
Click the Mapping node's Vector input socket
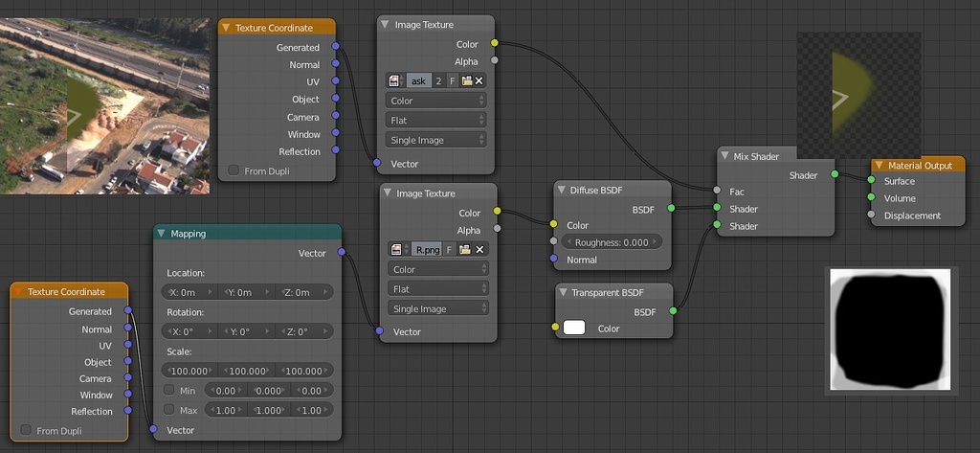[x=154, y=429]
